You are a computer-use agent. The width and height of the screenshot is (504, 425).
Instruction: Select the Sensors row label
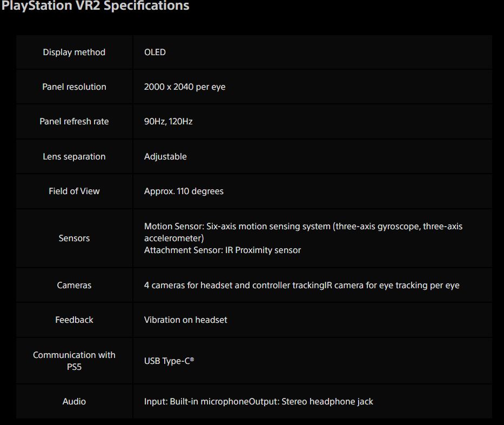(74, 238)
